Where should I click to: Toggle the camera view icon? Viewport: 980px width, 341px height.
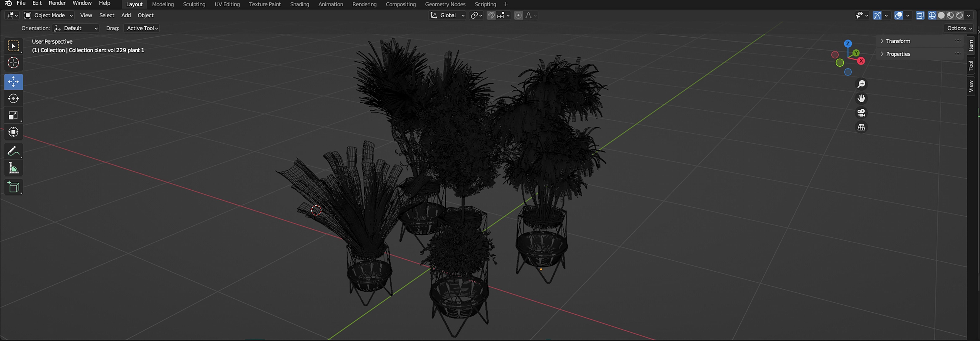pos(861,113)
